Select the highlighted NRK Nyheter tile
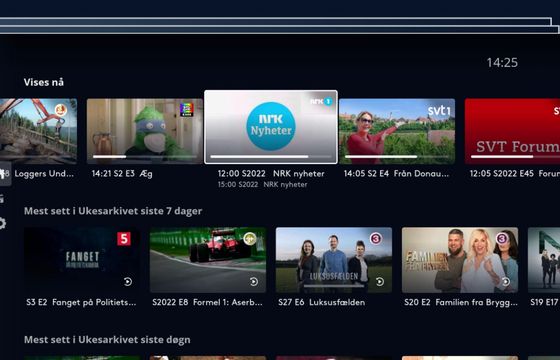This screenshot has height=360, width=560. [x=271, y=127]
